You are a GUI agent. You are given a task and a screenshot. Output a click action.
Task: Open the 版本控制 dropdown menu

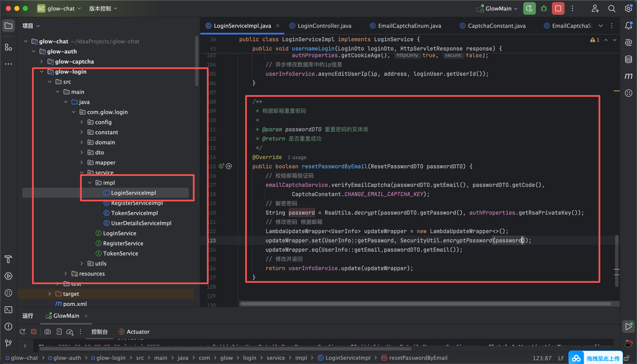tap(103, 8)
